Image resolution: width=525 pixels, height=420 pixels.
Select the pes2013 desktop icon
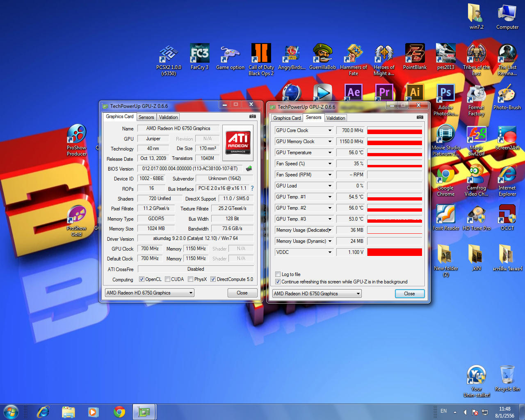[445, 57]
